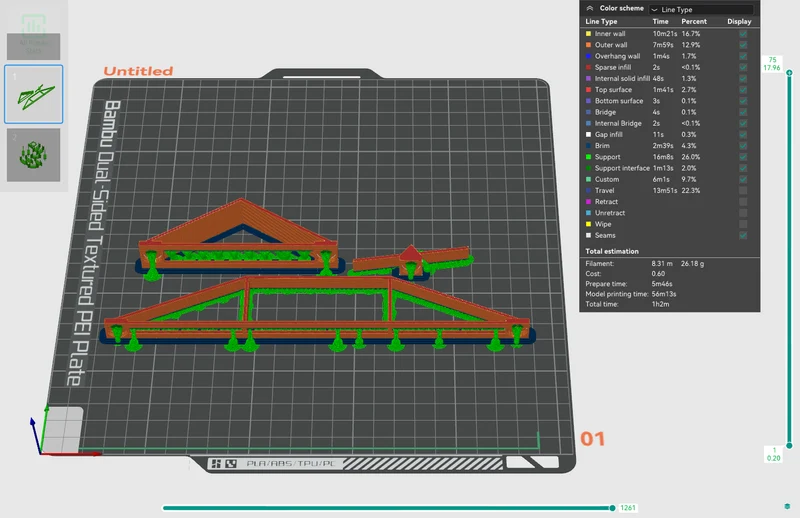The width and height of the screenshot is (800, 518).
Task: Click the magenta Retract color swatch
Action: coord(588,202)
